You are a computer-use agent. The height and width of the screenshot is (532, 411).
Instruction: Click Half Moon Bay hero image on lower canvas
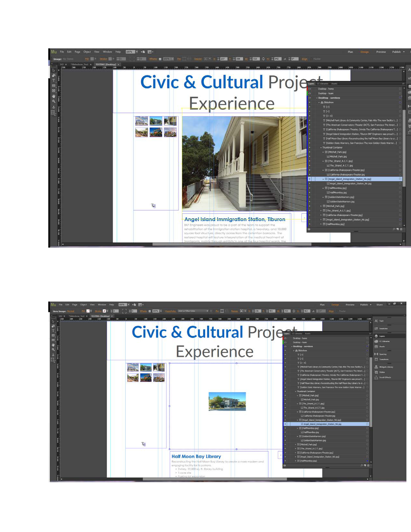227,401
